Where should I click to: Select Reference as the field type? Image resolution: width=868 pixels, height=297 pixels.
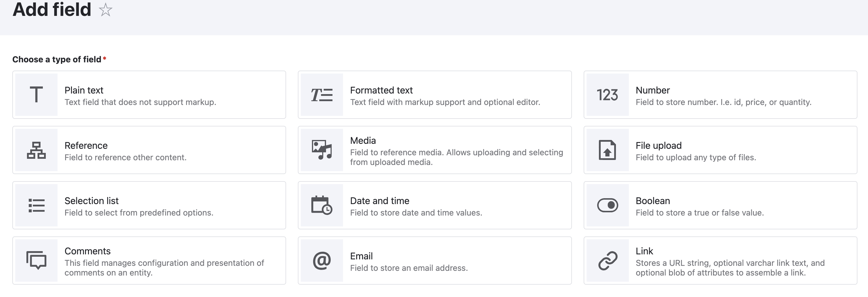(x=86, y=146)
